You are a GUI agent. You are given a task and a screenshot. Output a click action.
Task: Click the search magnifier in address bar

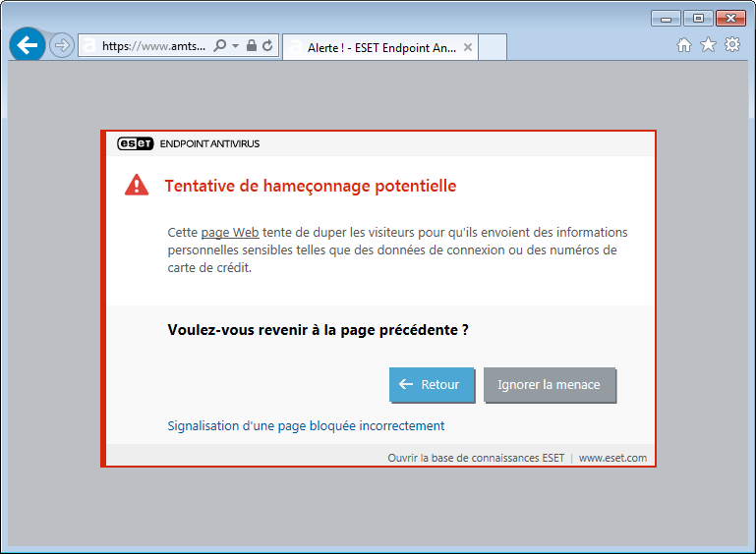point(220,46)
